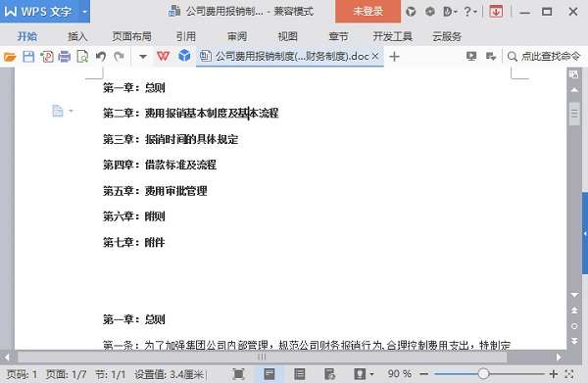The width and height of the screenshot is (588, 383).
Task: Click the 点此查找命令 search field
Action: tap(550, 57)
